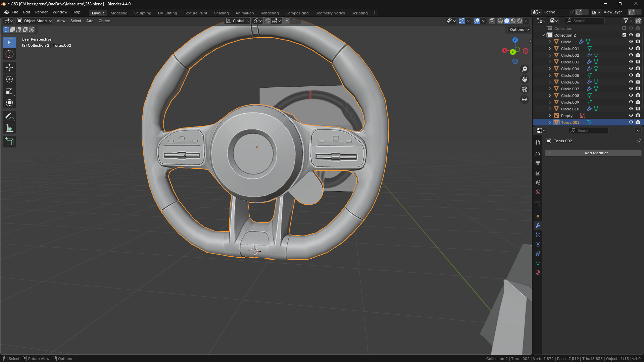Open the Object Constraints properties tab
Image resolution: width=644 pixels, height=362 pixels.
[538, 254]
